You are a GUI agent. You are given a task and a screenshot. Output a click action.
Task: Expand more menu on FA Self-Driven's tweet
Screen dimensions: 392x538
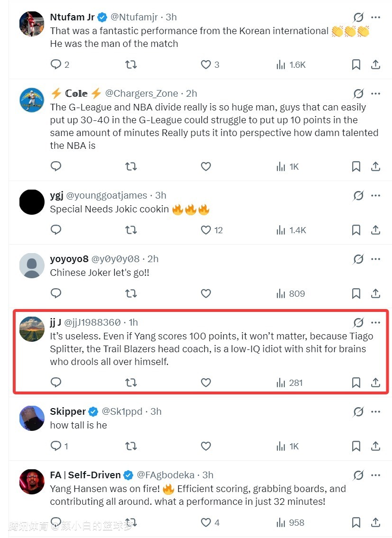pos(376,475)
